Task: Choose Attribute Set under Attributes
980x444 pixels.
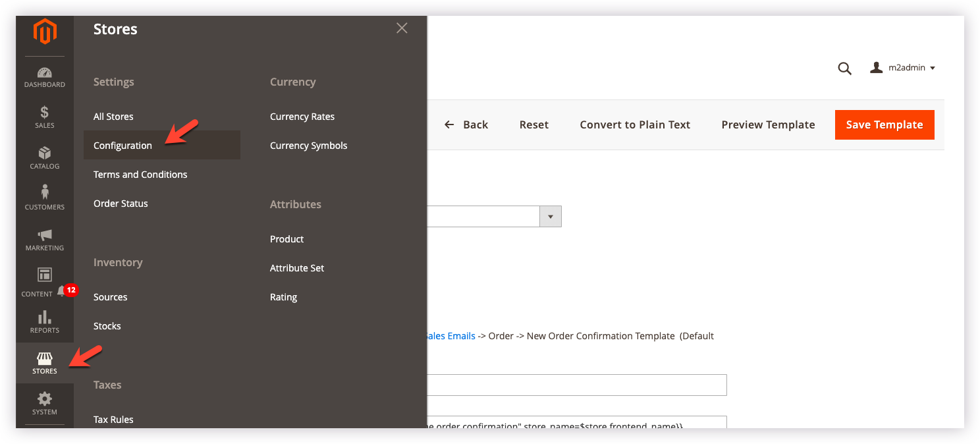Action: [297, 268]
